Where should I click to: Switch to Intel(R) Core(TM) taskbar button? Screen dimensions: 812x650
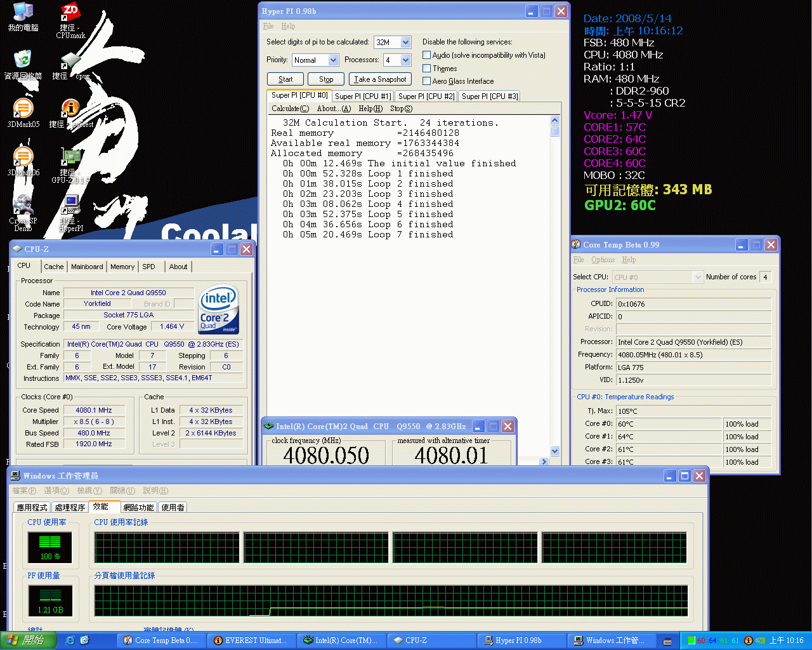[343, 640]
